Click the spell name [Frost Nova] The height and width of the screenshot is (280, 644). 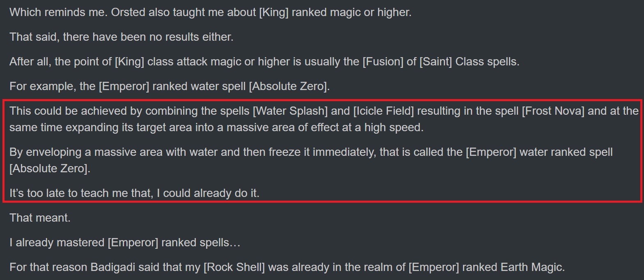pyautogui.click(x=553, y=111)
